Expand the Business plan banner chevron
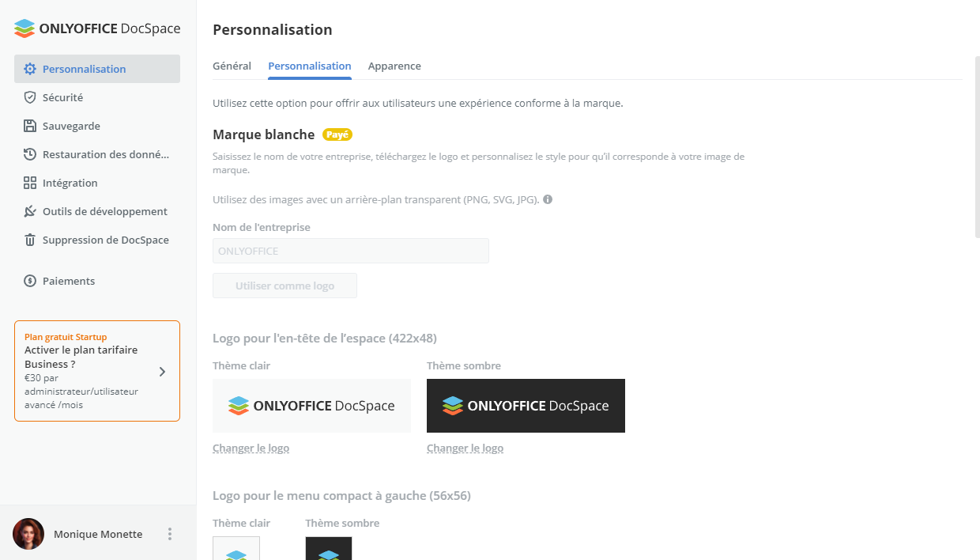Viewport: 980px width, 560px height. (162, 371)
